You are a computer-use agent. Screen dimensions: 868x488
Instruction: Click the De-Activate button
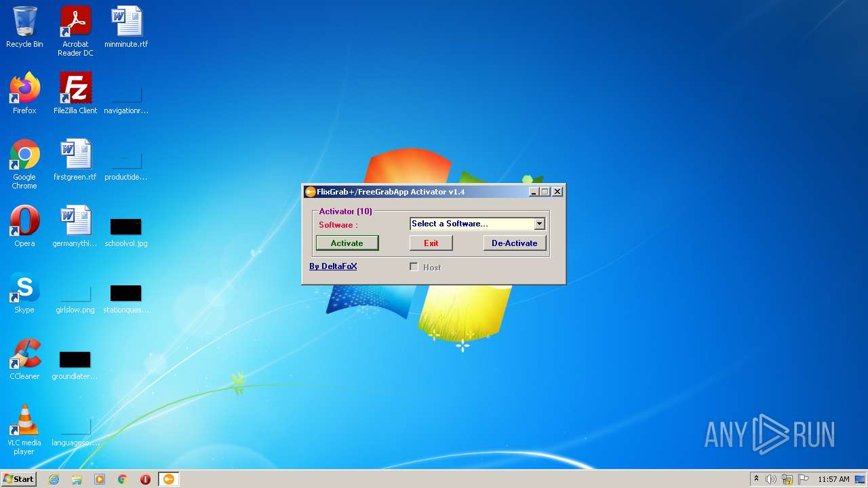click(514, 243)
